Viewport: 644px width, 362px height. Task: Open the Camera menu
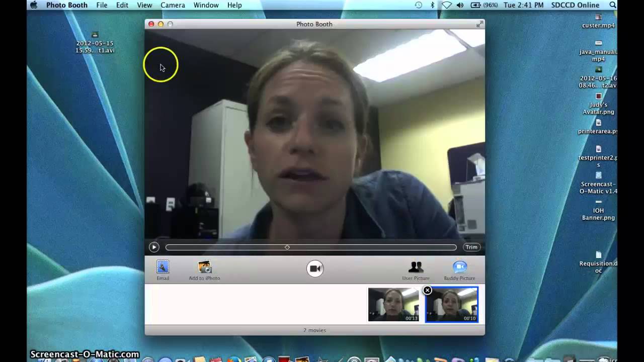pos(173,5)
